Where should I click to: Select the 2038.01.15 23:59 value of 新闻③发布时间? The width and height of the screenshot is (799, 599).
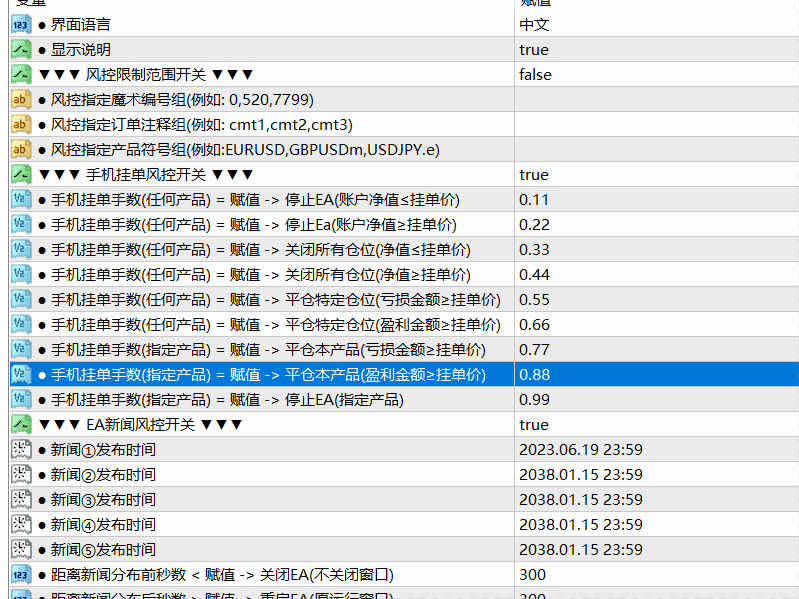tap(581, 499)
